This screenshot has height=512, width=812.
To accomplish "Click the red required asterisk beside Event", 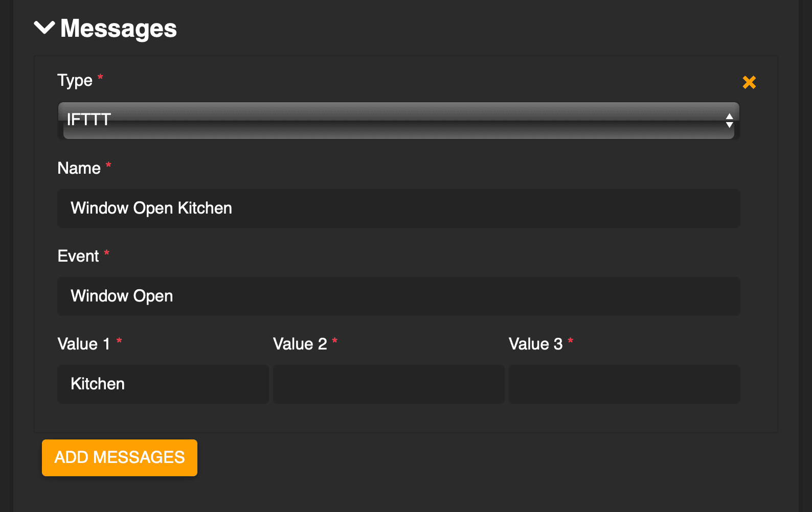I will coord(107,253).
